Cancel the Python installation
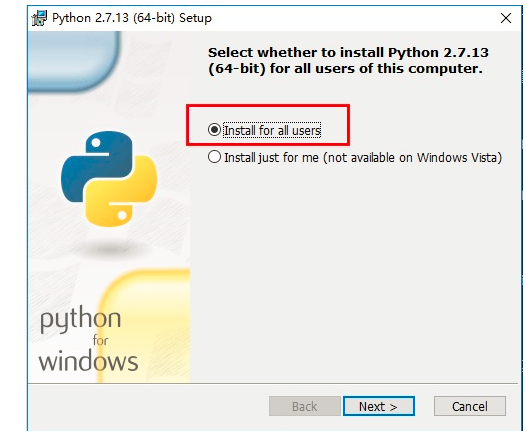 470,406
